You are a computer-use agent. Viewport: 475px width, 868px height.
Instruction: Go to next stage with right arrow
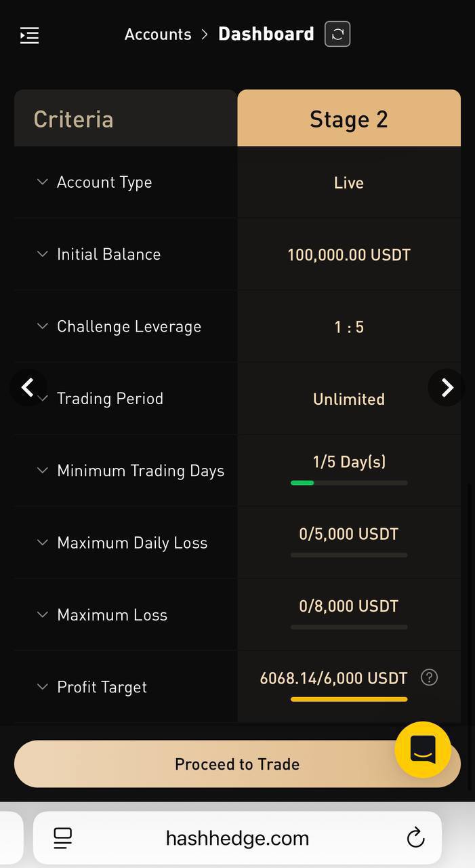tap(447, 387)
